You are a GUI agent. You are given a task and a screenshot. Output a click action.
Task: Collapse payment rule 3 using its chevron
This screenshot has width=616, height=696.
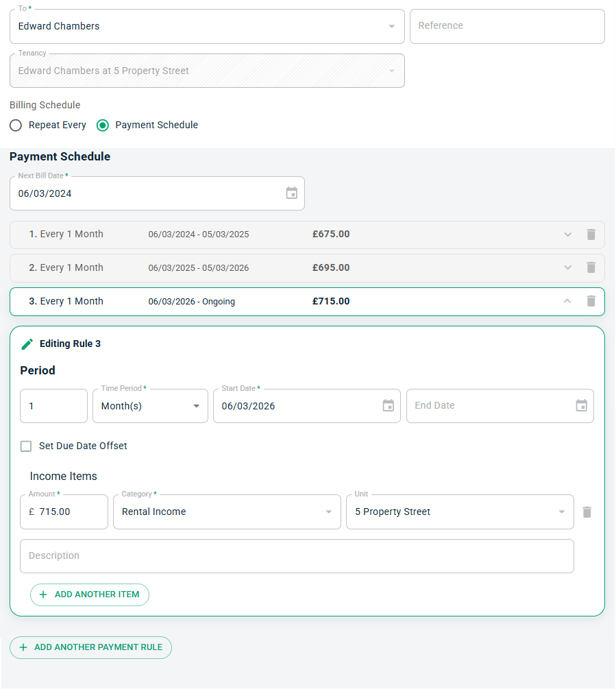tap(567, 301)
